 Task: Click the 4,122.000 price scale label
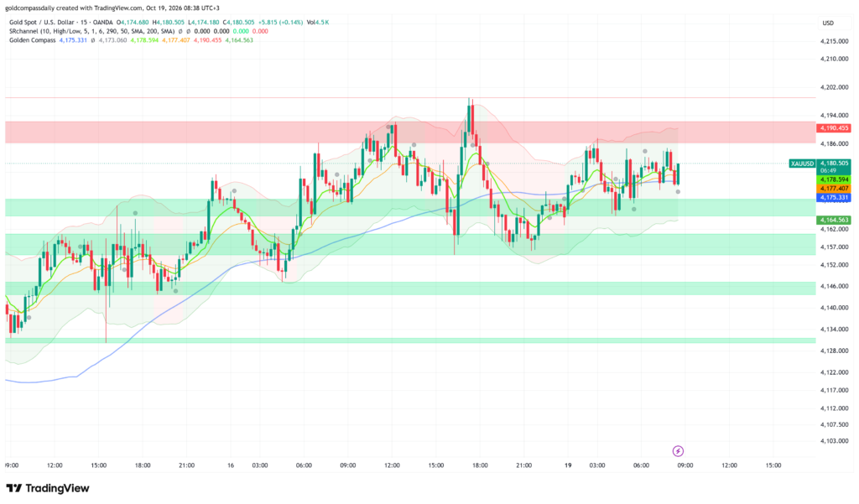click(x=835, y=372)
